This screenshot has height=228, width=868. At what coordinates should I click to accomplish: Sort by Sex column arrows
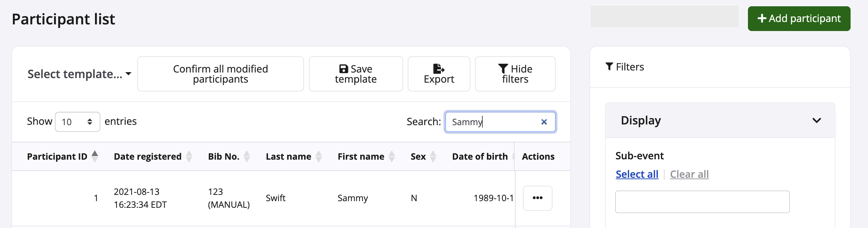click(x=433, y=157)
